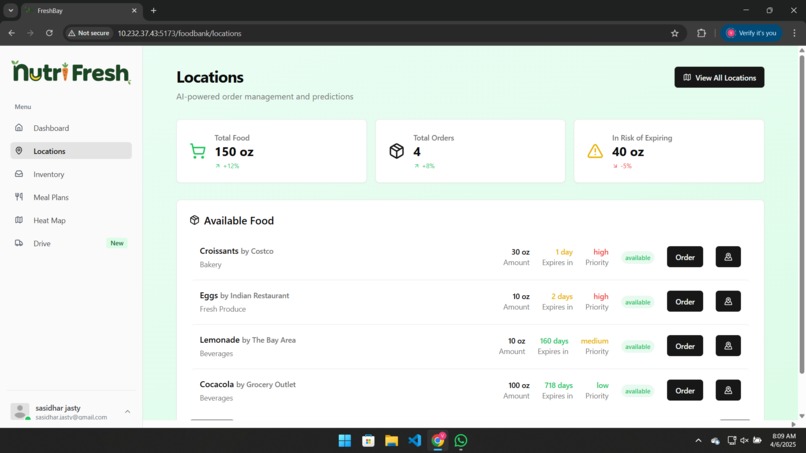Screen dimensions: 806x453
Task: Click the Meal Plans utensils icon
Action: [x=19, y=197]
